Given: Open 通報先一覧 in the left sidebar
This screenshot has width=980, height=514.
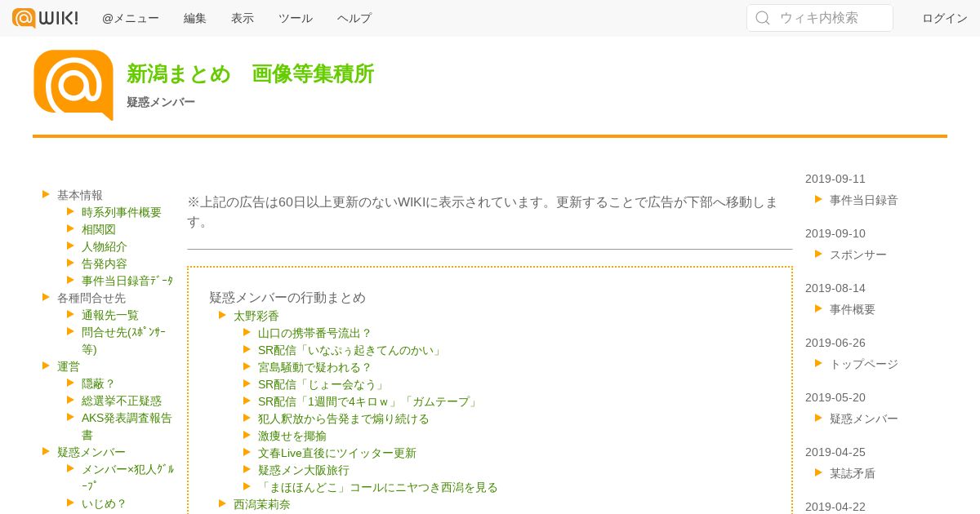Looking at the screenshot, I should (110, 315).
